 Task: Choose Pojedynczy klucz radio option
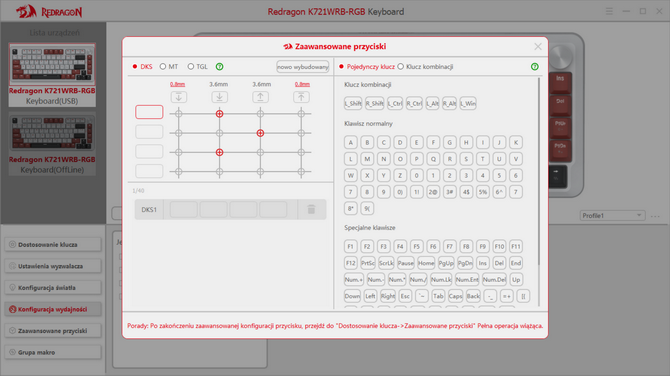tap(367, 67)
